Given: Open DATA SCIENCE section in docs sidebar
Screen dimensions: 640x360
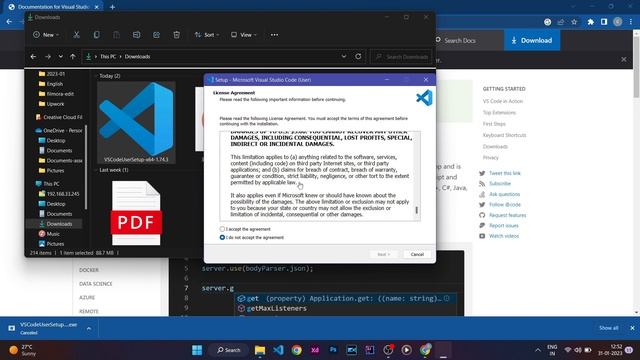Looking at the screenshot, I should 96,284.
